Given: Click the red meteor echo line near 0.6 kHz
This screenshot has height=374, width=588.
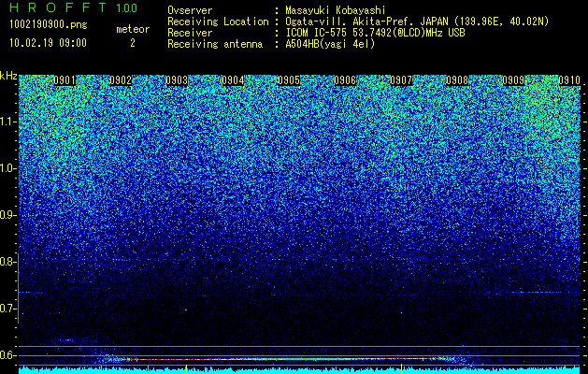Looking at the screenshot, I should click(x=281, y=359).
